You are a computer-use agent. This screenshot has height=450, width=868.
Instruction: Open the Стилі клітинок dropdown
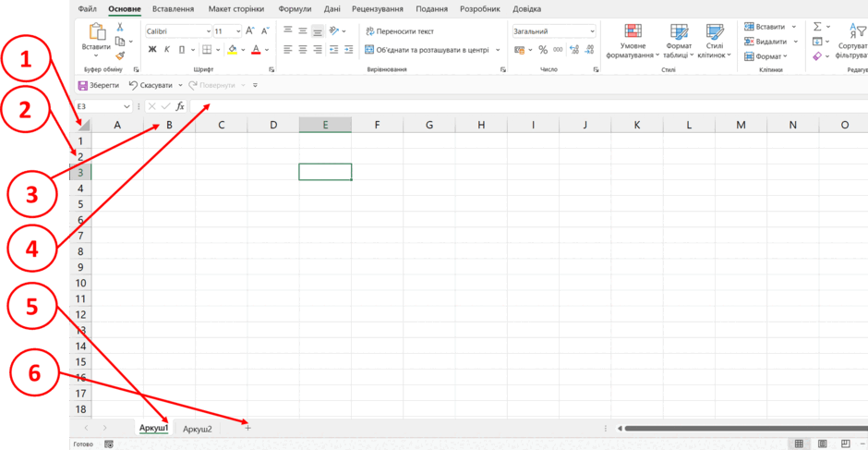[715, 41]
